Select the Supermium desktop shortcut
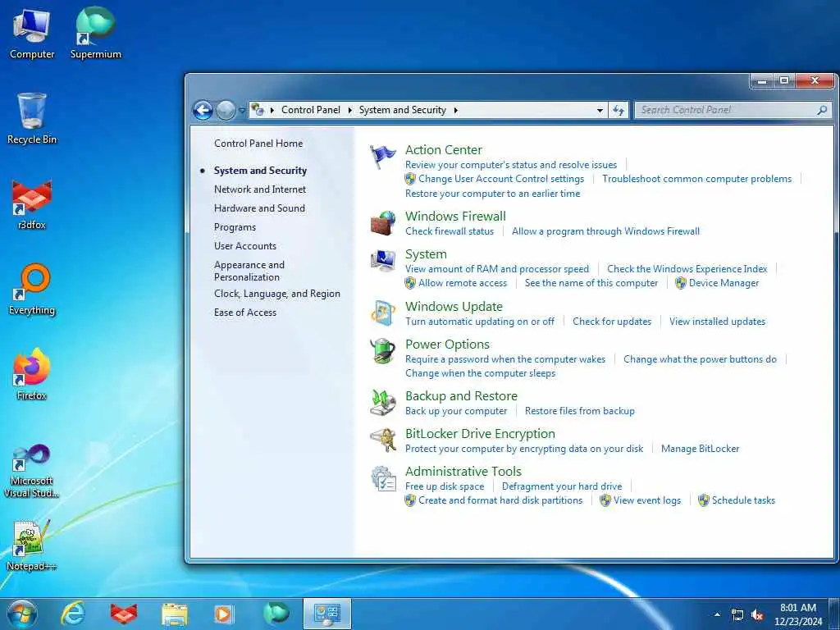This screenshot has height=630, width=840. (96, 33)
